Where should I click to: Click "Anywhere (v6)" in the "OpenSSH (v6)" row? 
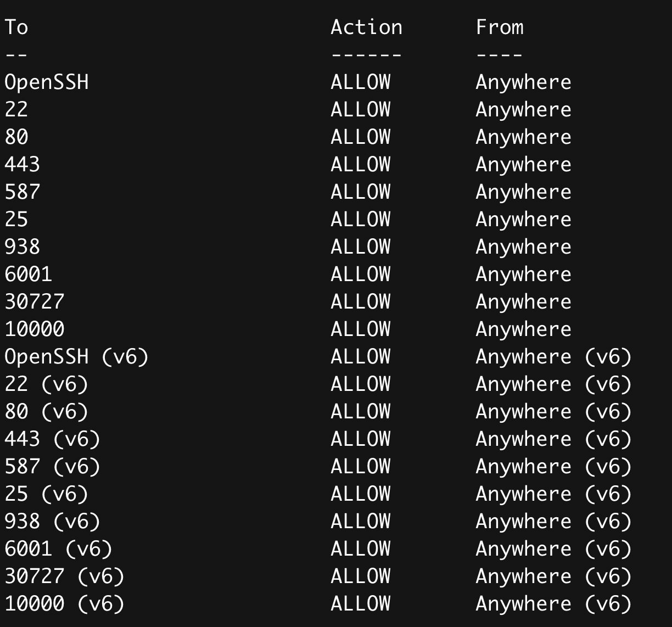coord(553,357)
